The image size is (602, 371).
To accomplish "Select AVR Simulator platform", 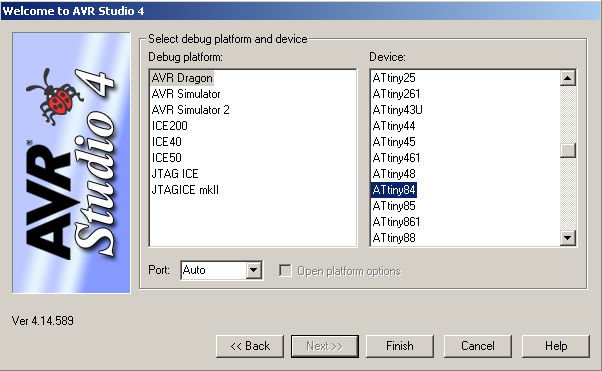I will [x=186, y=94].
